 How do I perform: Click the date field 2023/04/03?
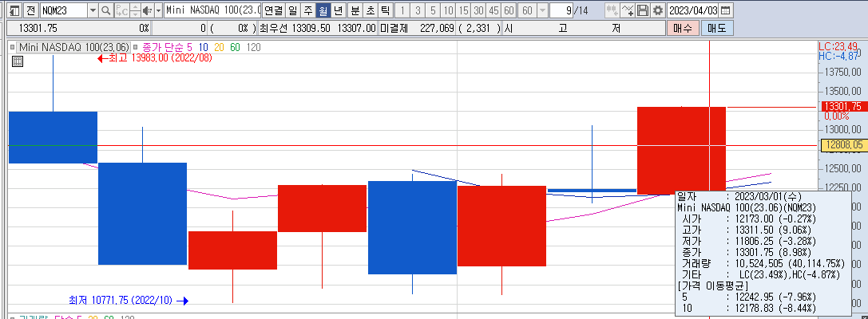pyautogui.click(x=693, y=10)
